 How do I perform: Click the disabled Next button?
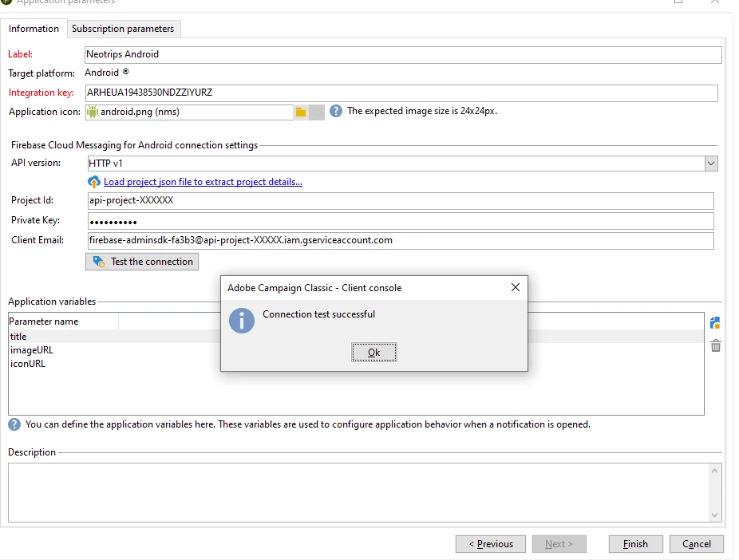[x=559, y=544]
